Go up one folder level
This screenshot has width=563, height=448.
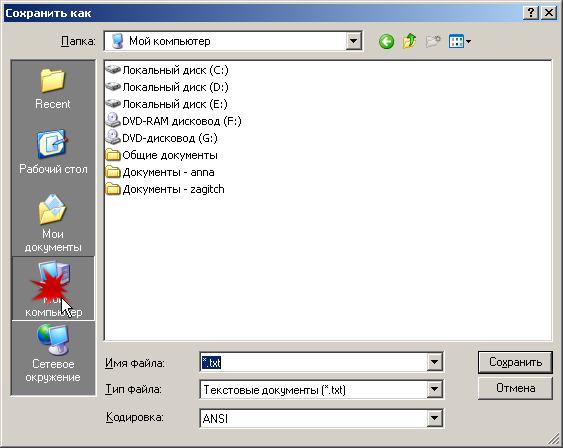409,42
